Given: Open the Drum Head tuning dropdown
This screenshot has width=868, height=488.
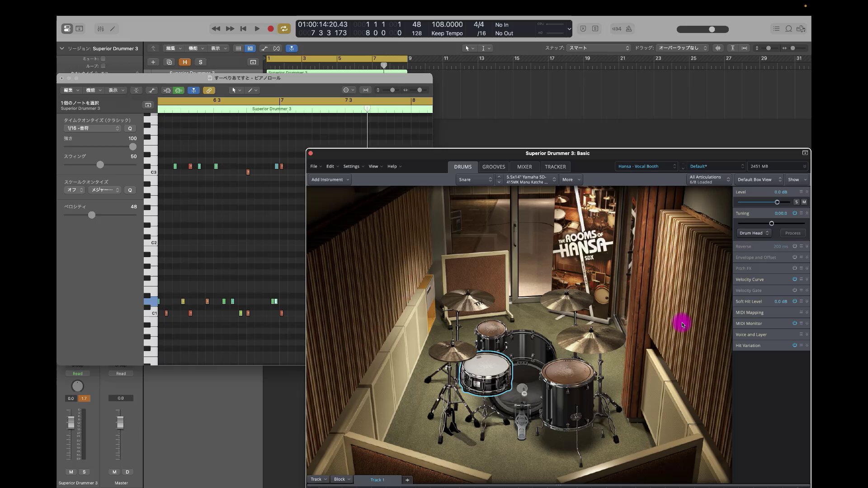Looking at the screenshot, I should [x=754, y=233].
